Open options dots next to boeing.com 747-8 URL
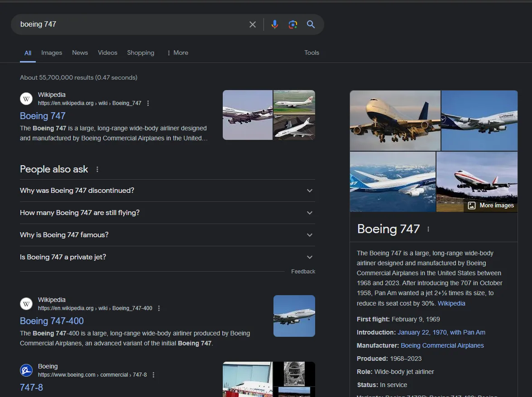Viewport: 532px width, 397px height. [x=153, y=375]
